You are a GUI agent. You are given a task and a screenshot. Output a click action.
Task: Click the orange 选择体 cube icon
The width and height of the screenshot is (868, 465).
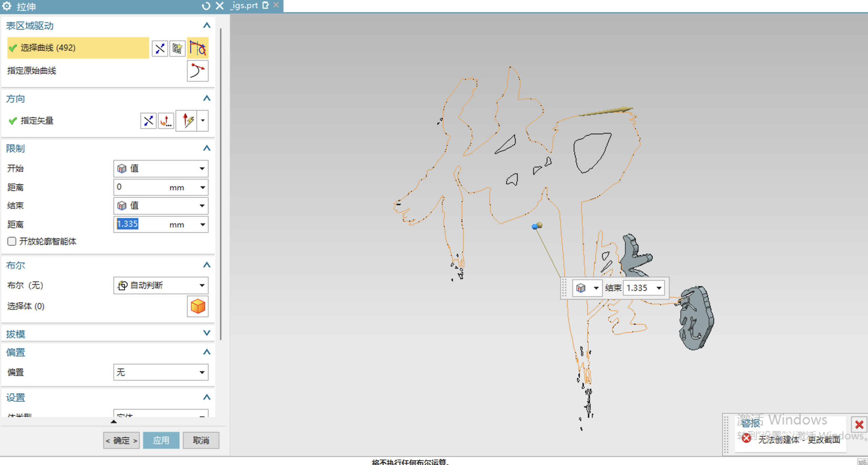pyautogui.click(x=198, y=306)
